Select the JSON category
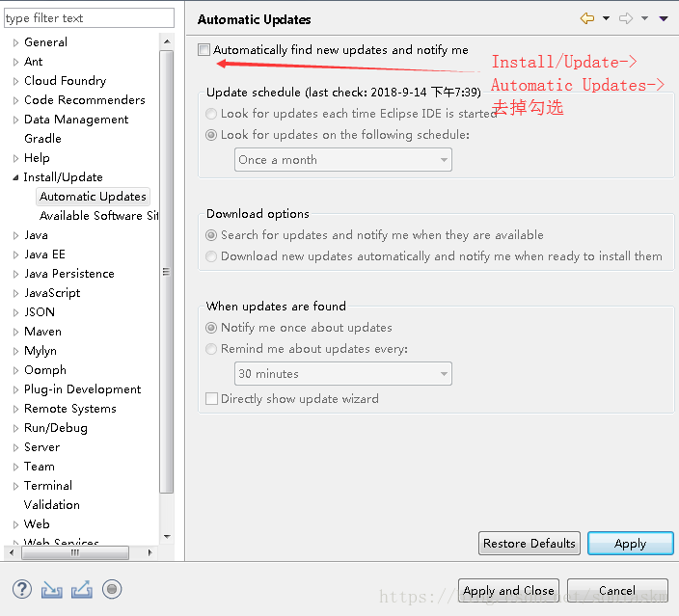 point(40,312)
